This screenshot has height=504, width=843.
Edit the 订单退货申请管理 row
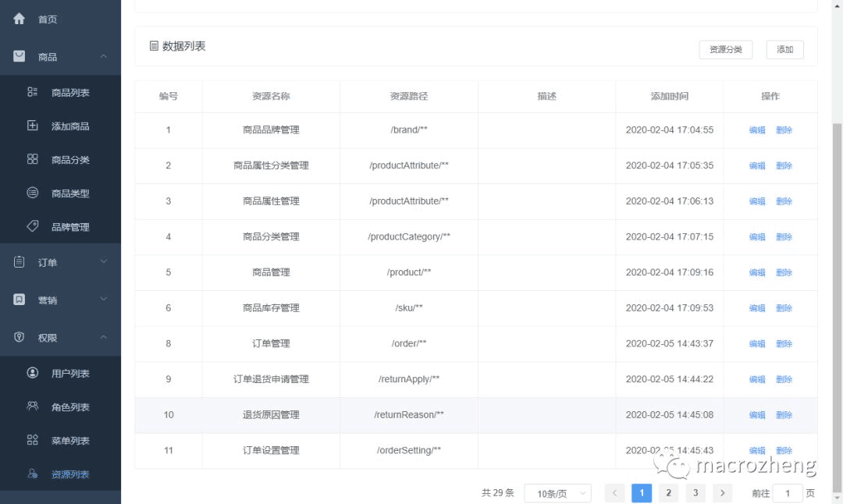point(757,379)
